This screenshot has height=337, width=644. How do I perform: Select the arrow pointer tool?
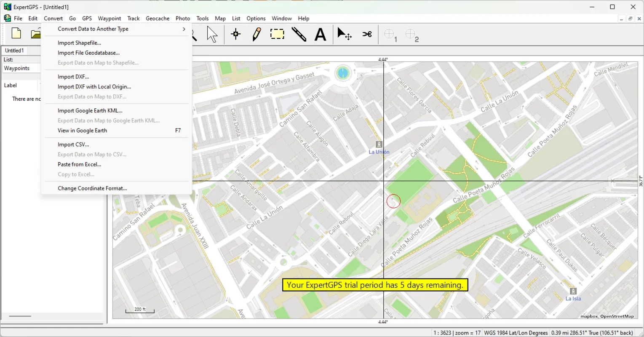(x=212, y=35)
